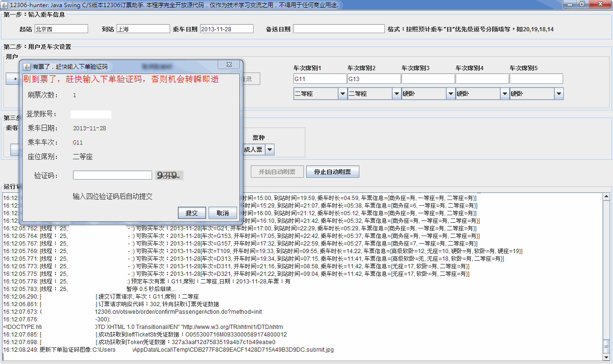
Task: Open the seat dropdown under 车次席别1
Action: [320, 94]
